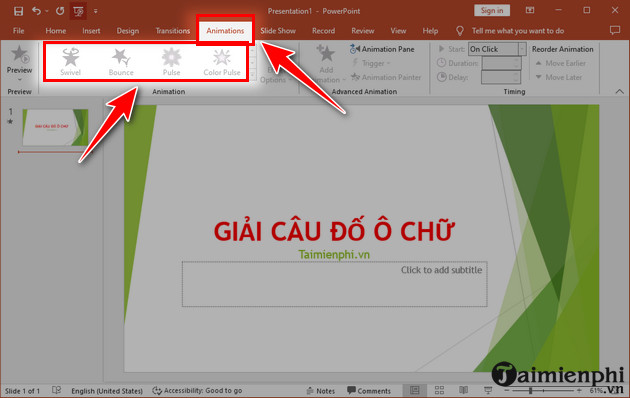Click the Click to add subtitle placeholder
The height and width of the screenshot is (398, 630).
(334, 284)
